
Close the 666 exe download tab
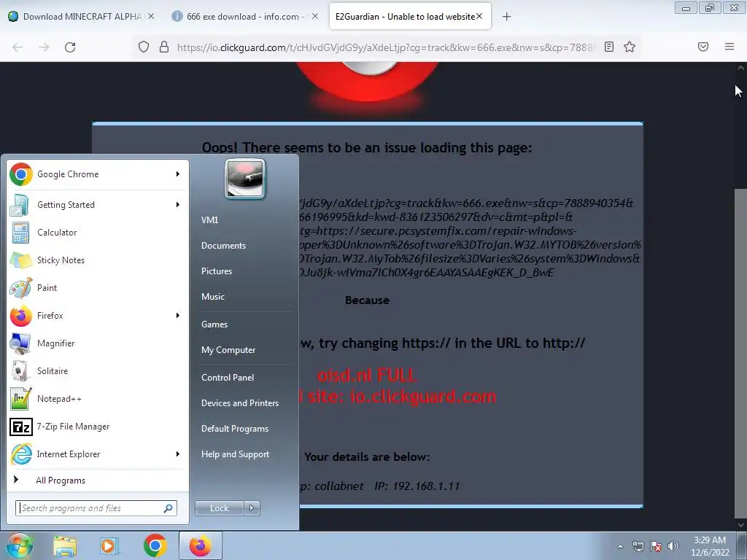315,16
